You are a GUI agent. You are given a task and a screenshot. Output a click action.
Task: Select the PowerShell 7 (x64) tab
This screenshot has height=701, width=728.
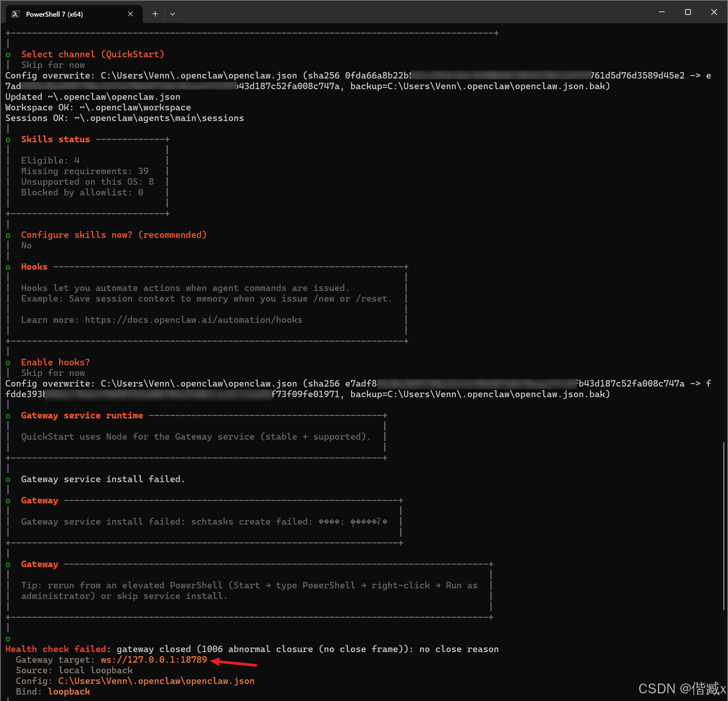54,14
